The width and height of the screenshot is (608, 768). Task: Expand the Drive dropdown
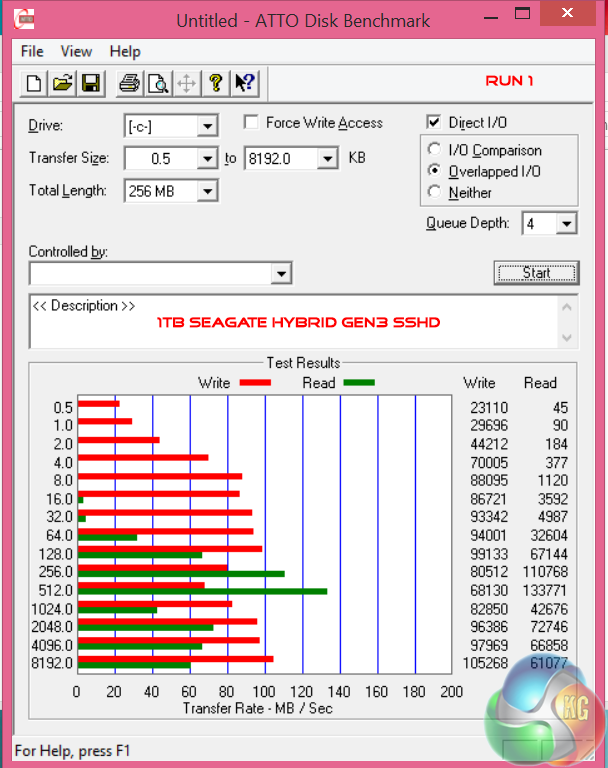207,126
